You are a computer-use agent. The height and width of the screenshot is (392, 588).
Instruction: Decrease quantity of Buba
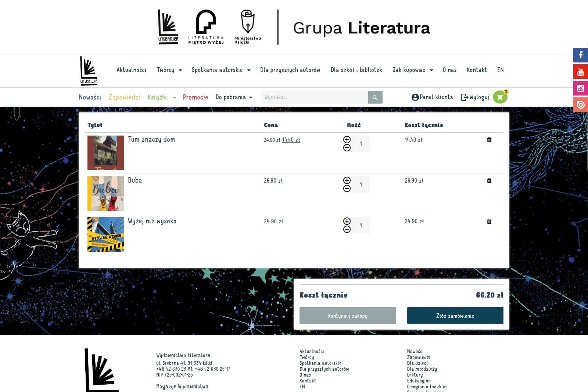(347, 188)
